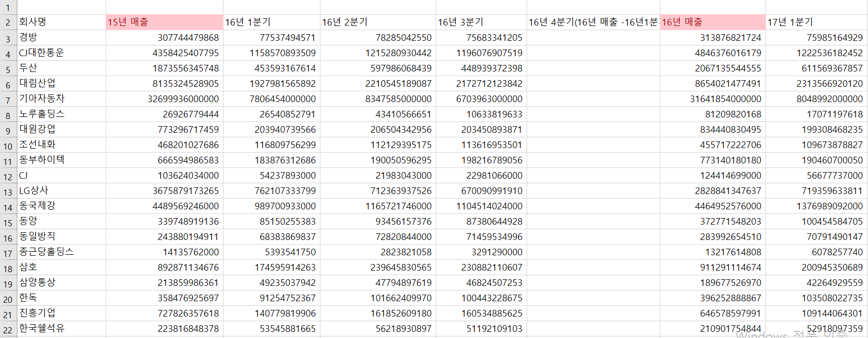Select the 삼양통상 company cell
The image size is (868, 338).
click(x=61, y=282)
